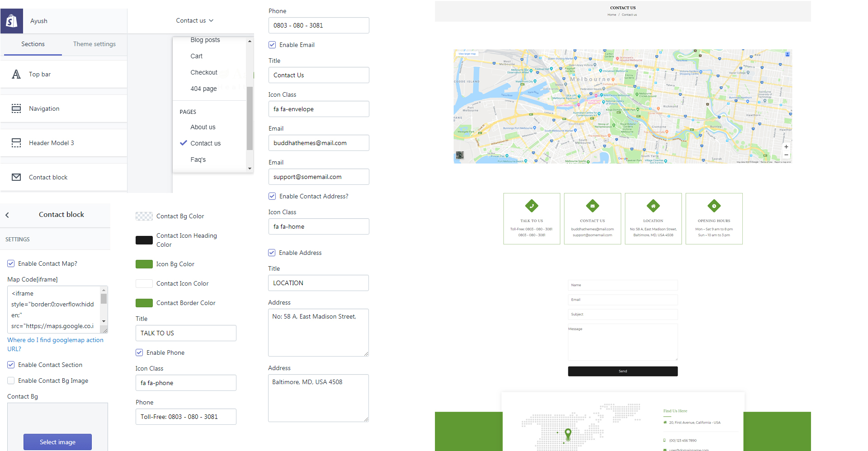The width and height of the screenshot is (868, 451).
Task: Choose Faq's from the pages dropdown
Action: [198, 160]
